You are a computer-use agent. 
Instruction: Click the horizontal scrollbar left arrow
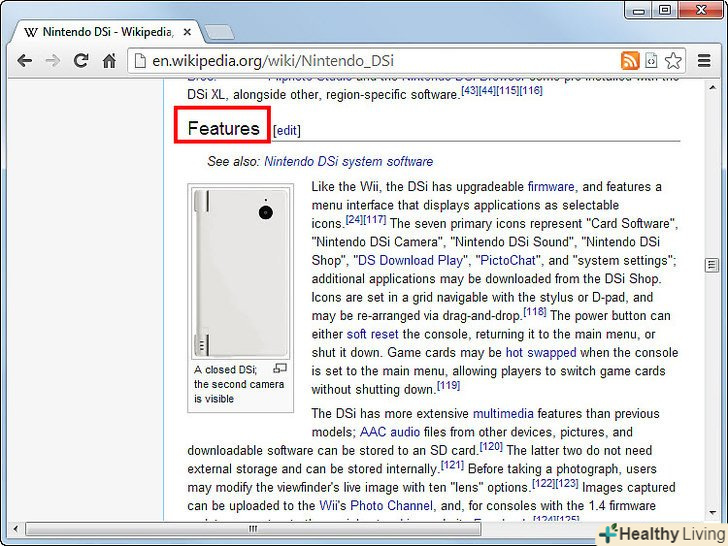coord(16,528)
